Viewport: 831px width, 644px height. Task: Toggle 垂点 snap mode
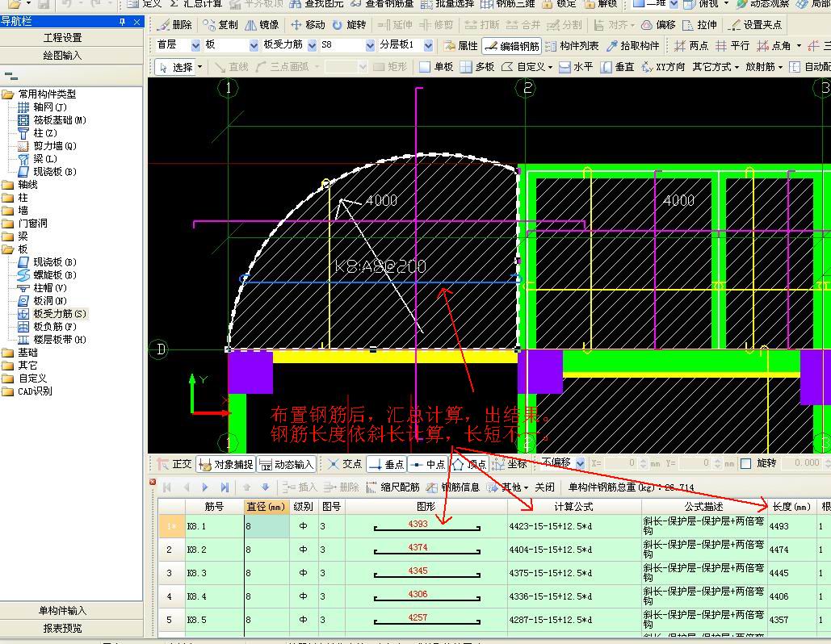[x=386, y=464]
